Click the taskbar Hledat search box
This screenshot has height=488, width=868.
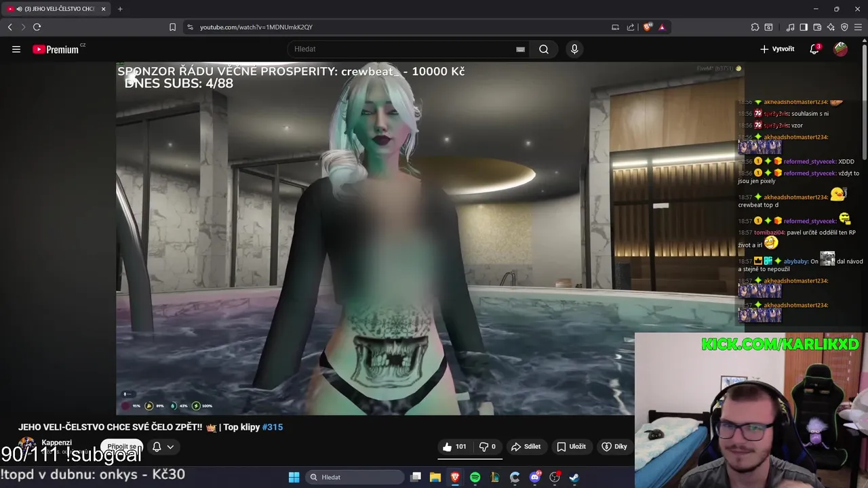pos(355,477)
